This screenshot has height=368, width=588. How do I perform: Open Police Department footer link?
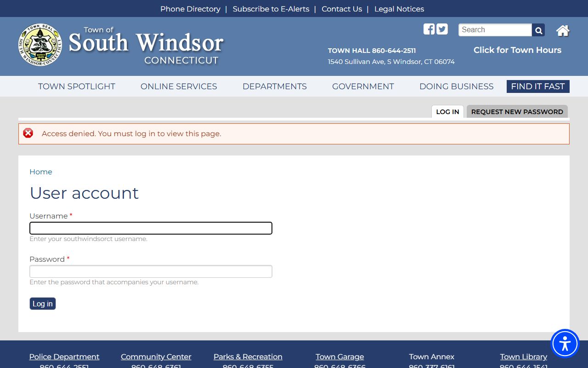click(64, 356)
